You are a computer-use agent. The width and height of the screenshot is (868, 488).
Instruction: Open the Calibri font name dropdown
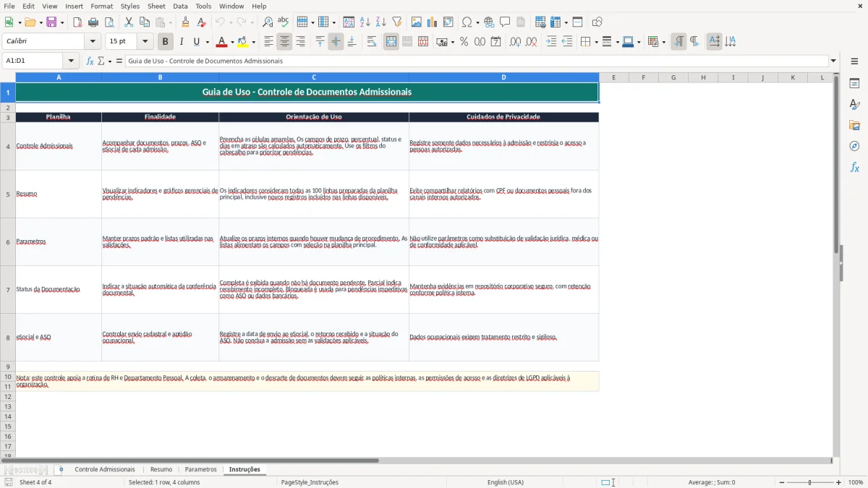(92, 42)
